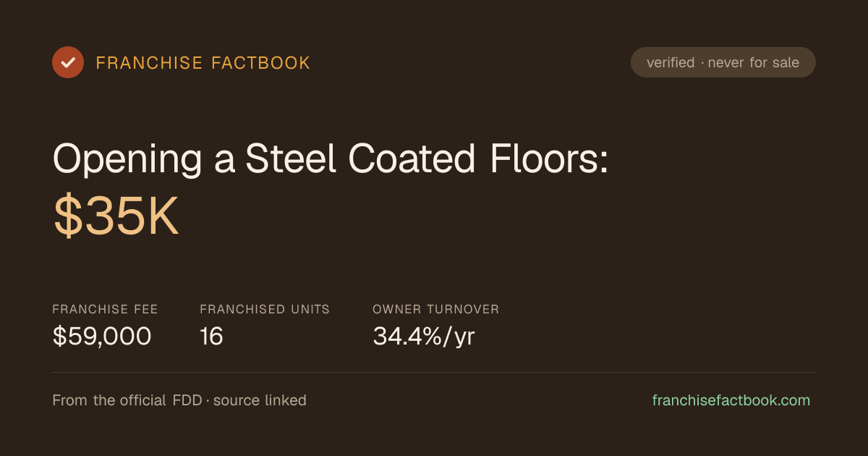868x456 pixels.
Task: Click the OWNER TURNOVER label
Action: pos(436,309)
